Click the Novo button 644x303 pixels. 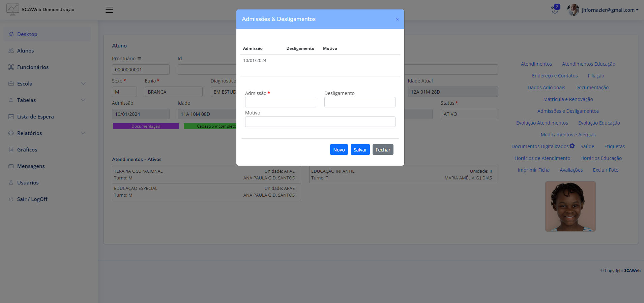coord(339,149)
